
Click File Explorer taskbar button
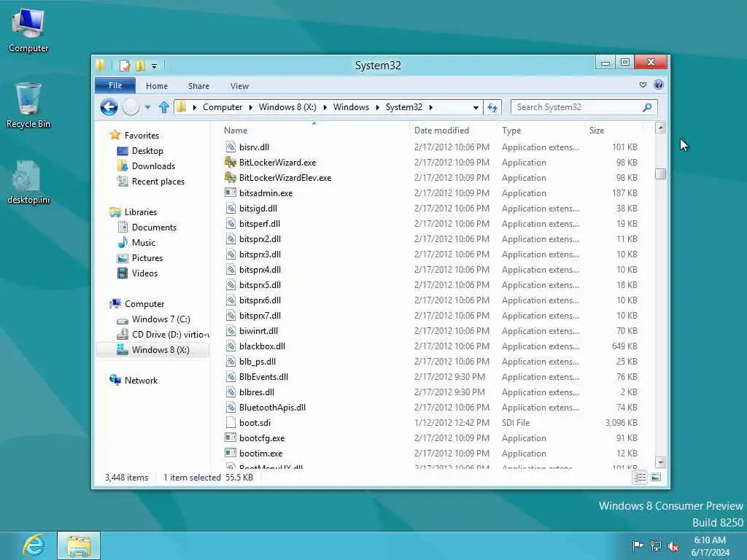pos(79,545)
